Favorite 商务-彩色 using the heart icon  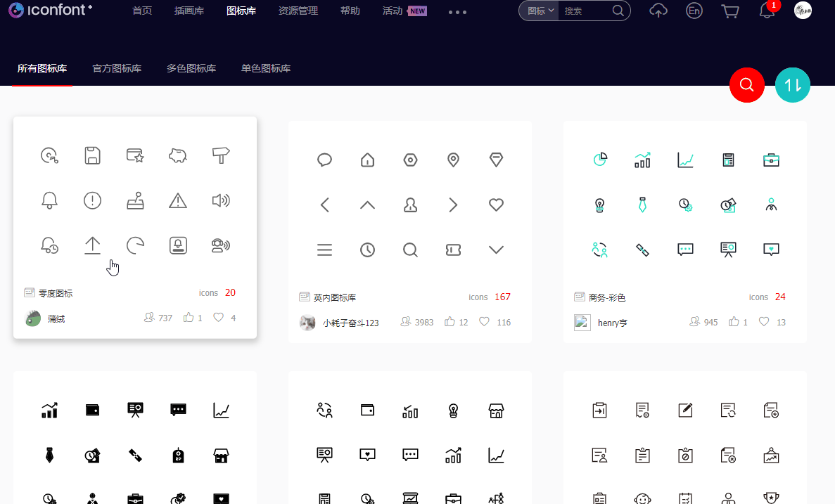[x=763, y=322]
